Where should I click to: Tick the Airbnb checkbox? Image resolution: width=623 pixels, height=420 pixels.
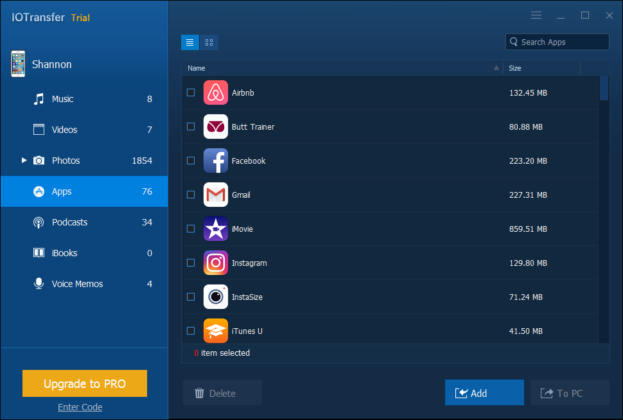(x=191, y=93)
